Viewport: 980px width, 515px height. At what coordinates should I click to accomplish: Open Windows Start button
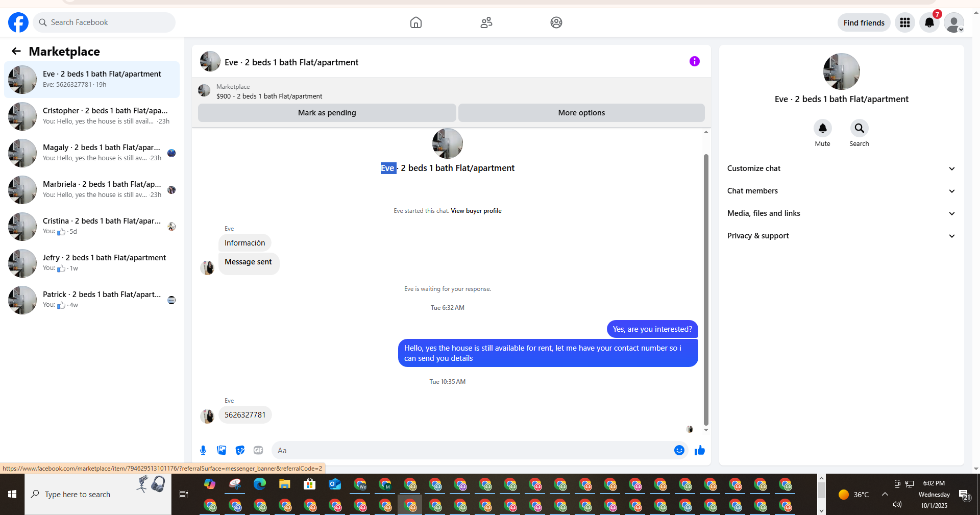coord(12,494)
